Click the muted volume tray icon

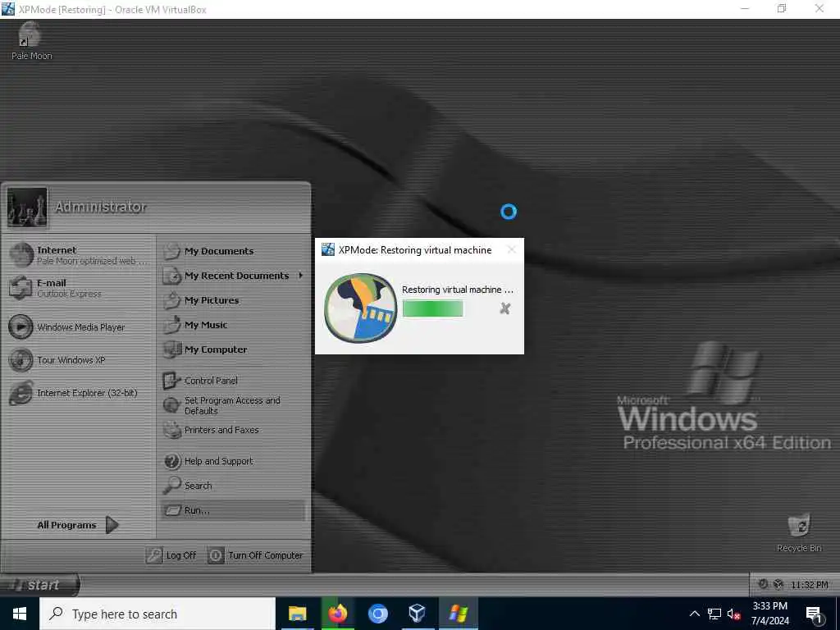pyautogui.click(x=733, y=614)
